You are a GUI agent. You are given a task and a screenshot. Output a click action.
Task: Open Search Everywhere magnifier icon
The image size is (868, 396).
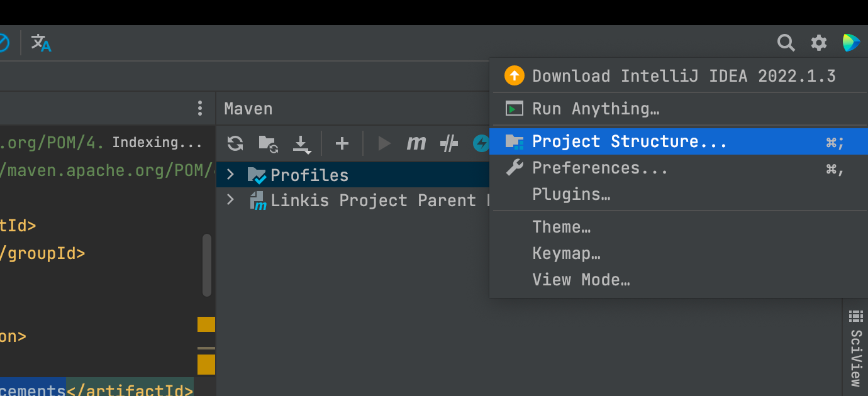tap(786, 43)
